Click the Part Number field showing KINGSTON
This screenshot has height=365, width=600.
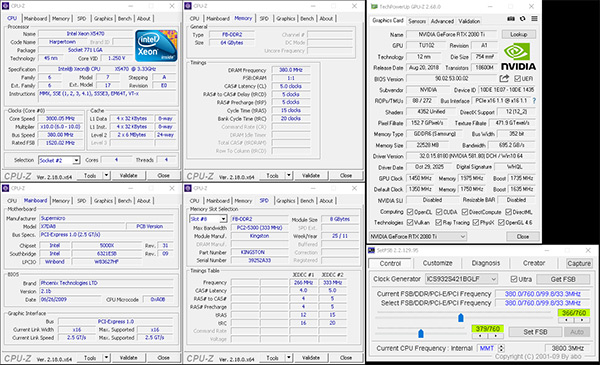coord(259,252)
